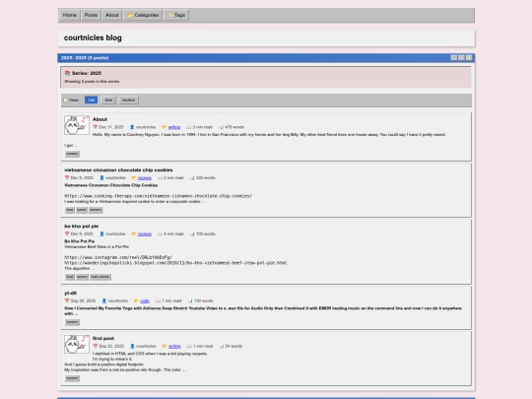
Task: Open the yt-dlt post title
Action: tap(71, 293)
